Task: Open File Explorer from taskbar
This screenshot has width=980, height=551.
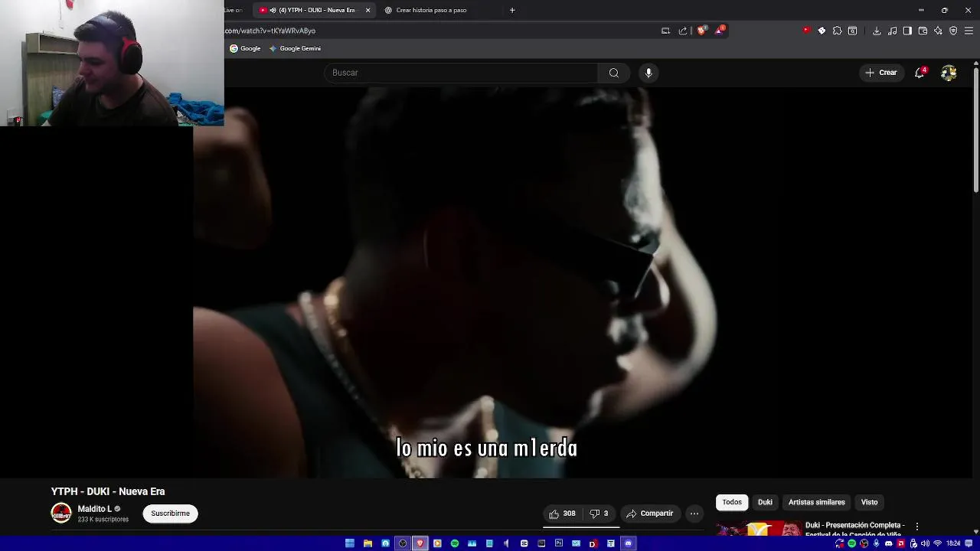Action: pyautogui.click(x=367, y=543)
